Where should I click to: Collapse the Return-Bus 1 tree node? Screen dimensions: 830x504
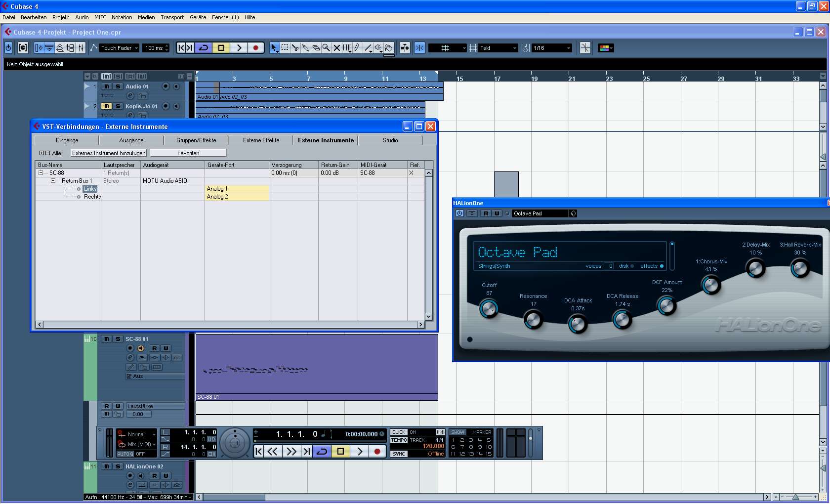[x=53, y=181]
